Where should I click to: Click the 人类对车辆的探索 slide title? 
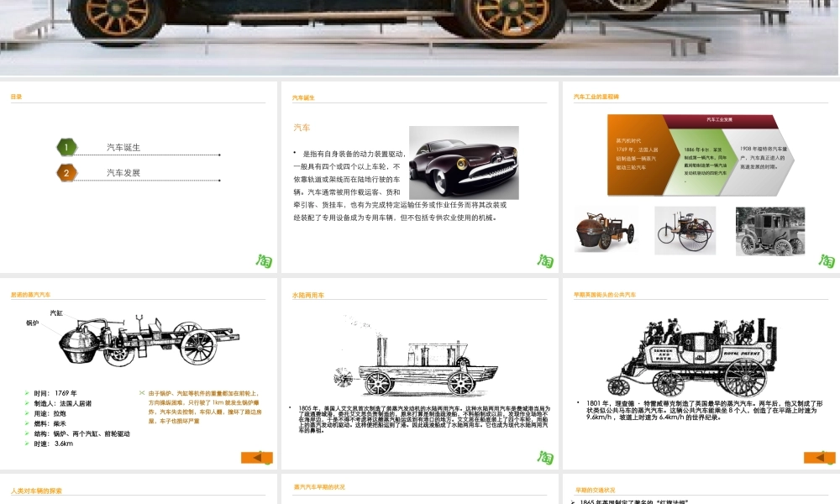[x=36, y=491]
